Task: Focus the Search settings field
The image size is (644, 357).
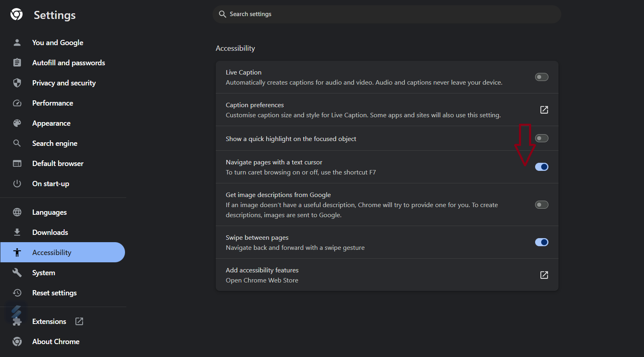Action: click(x=387, y=14)
